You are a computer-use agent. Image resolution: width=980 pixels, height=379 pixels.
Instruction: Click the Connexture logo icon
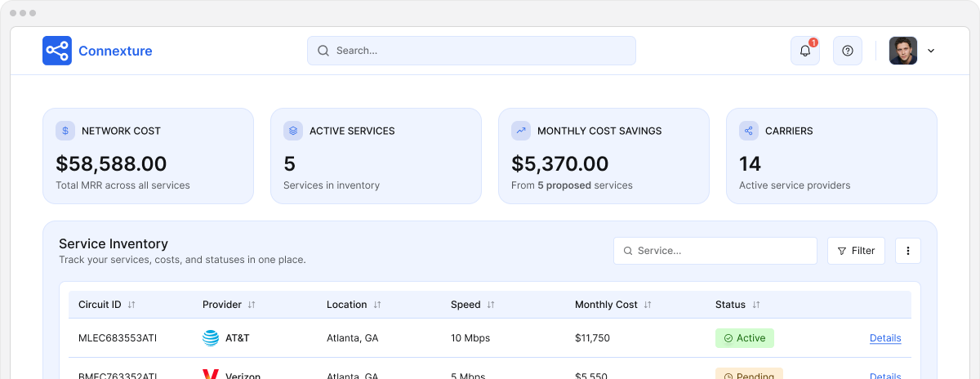[57, 51]
